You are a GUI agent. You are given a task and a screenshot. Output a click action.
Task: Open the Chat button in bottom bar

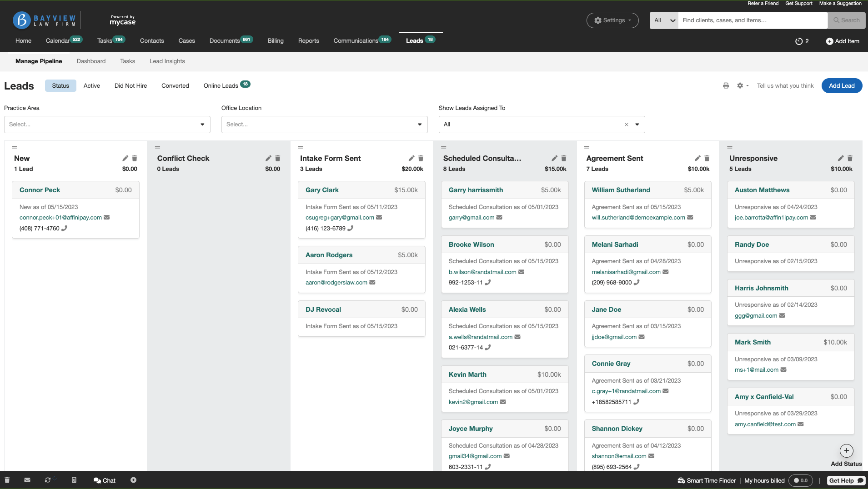[105, 480]
